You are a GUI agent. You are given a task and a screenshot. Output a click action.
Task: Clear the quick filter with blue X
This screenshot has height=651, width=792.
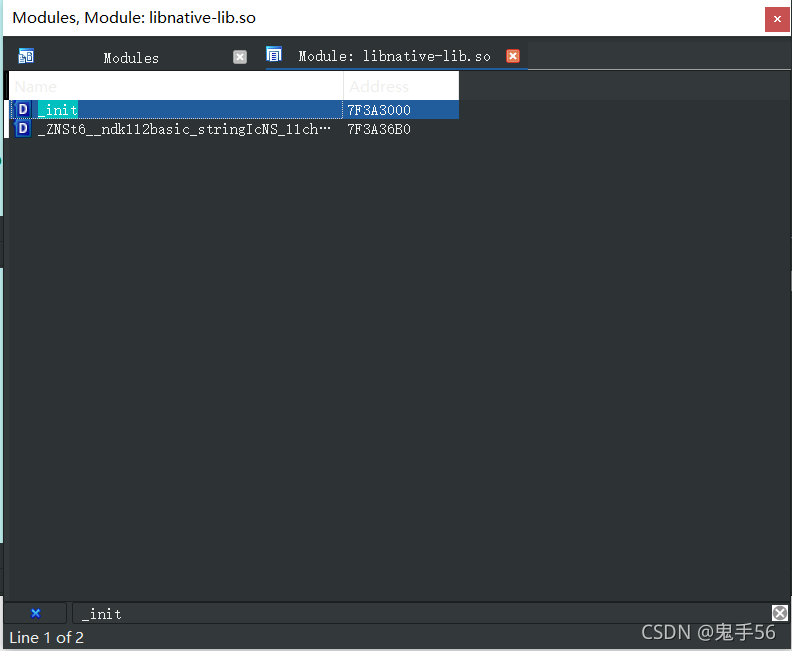(x=35, y=613)
